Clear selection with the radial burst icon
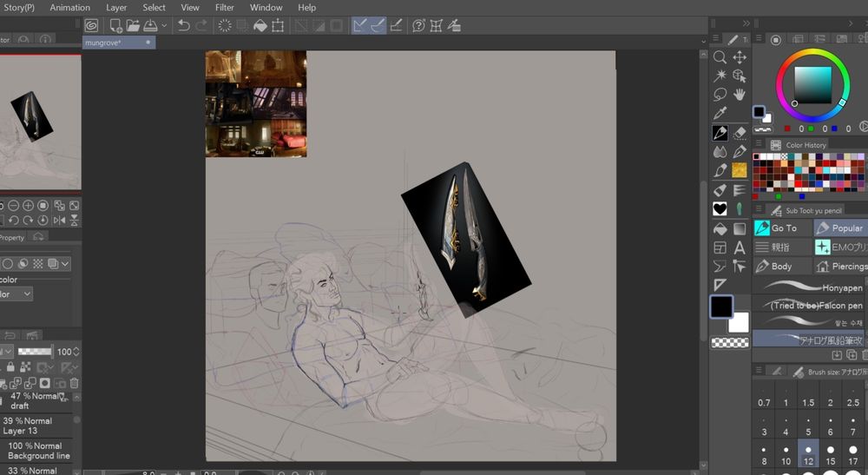This screenshot has width=868, height=475. (225, 25)
